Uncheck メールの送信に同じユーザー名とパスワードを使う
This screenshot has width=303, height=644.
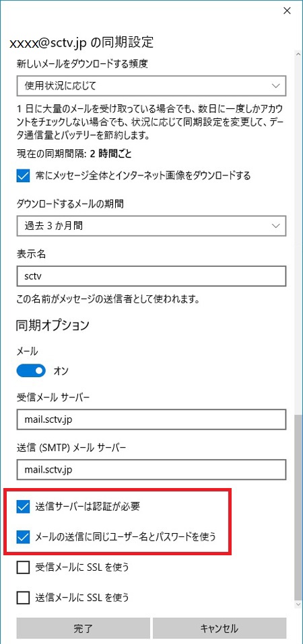pyautogui.click(x=23, y=536)
